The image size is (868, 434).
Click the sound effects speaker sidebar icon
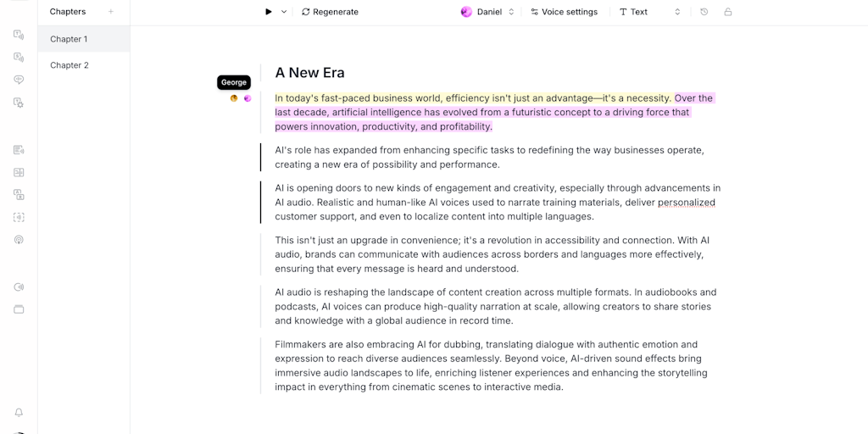point(19,287)
